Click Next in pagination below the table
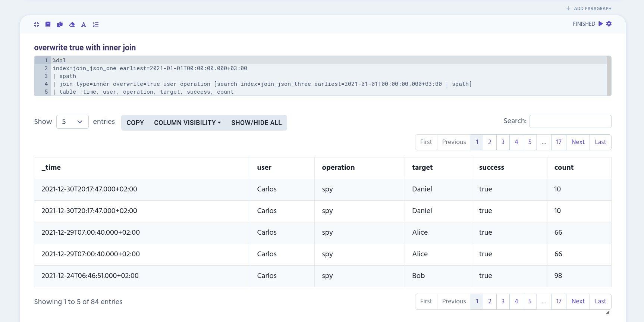Viewport: 644px width, 322px height. pyautogui.click(x=578, y=301)
